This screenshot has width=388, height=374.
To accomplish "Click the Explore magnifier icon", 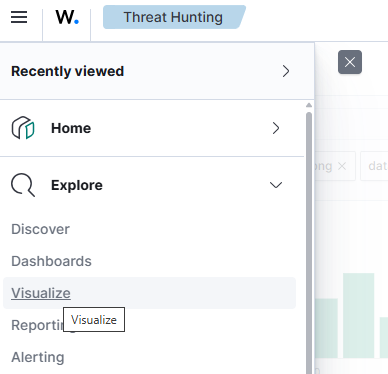I will pyautogui.click(x=23, y=185).
